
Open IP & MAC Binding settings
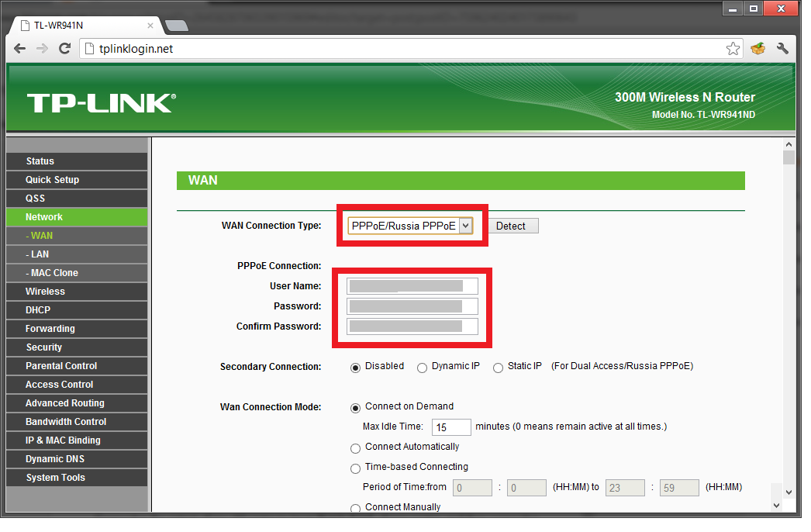pos(77,440)
